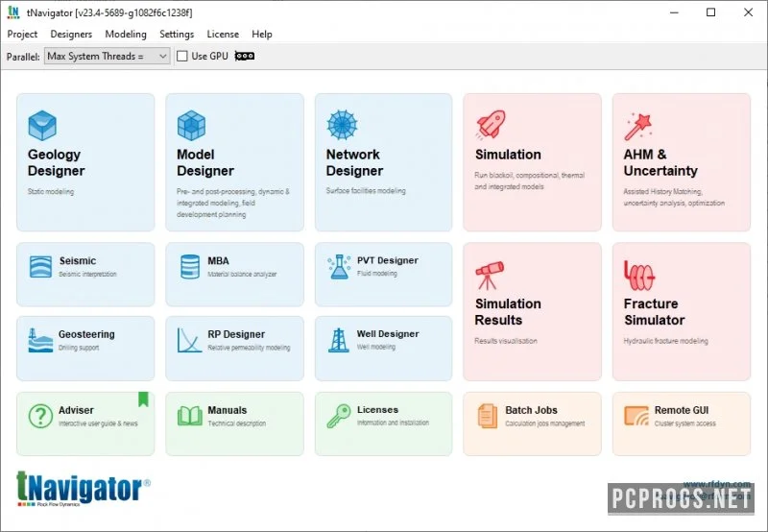768x532 pixels.
Task: Open PVT Designer flask icon
Action: click(339, 267)
